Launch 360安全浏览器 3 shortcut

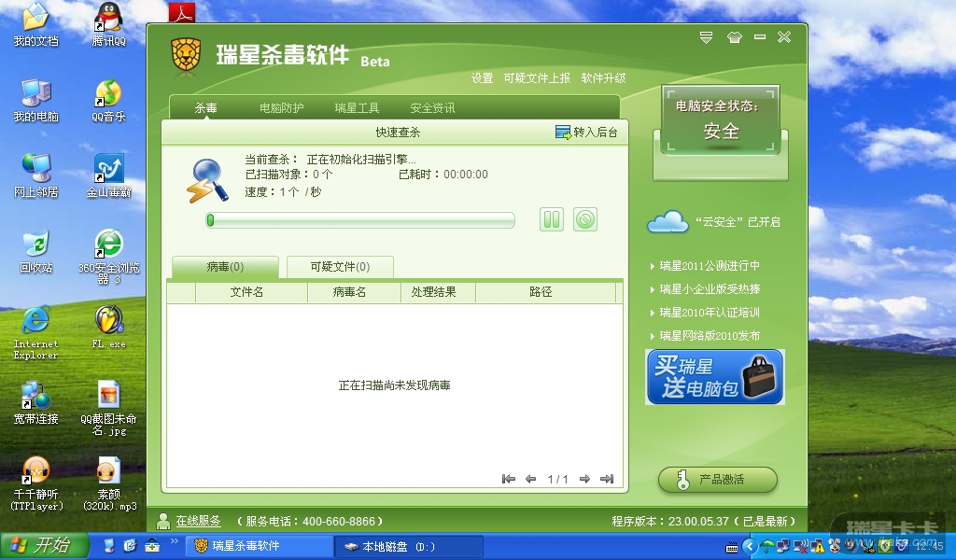[x=108, y=257]
